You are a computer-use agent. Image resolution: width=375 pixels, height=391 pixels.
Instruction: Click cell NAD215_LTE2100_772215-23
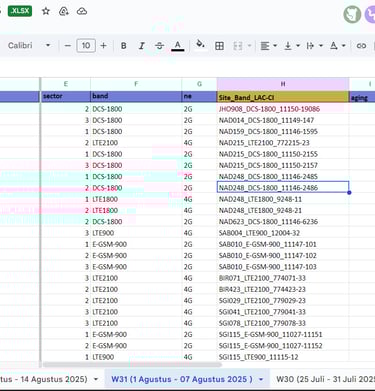coord(283,143)
